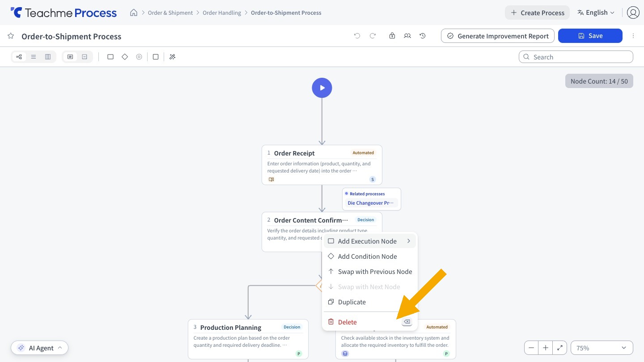
Task: Click the database icon on inventory node
Action: 345,354
